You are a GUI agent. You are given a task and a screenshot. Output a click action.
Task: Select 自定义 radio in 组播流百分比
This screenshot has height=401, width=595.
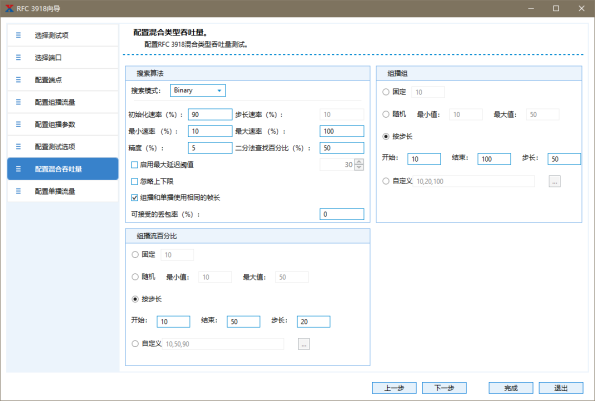click(x=135, y=344)
